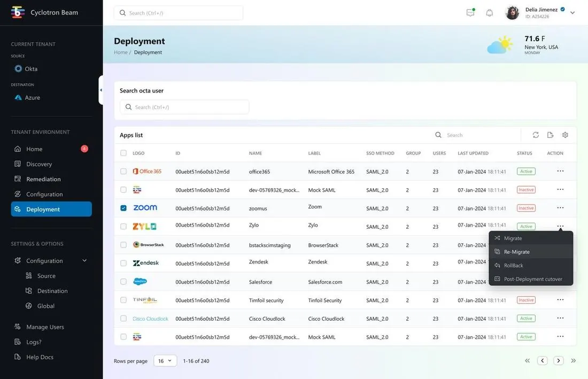Check the Timfoil security row checkbox

pos(123,300)
